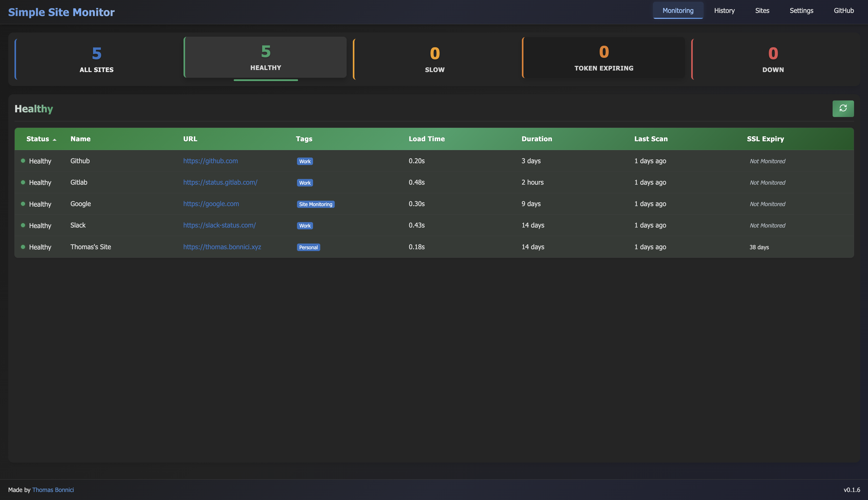Sort by the Load Time column header

[427, 139]
